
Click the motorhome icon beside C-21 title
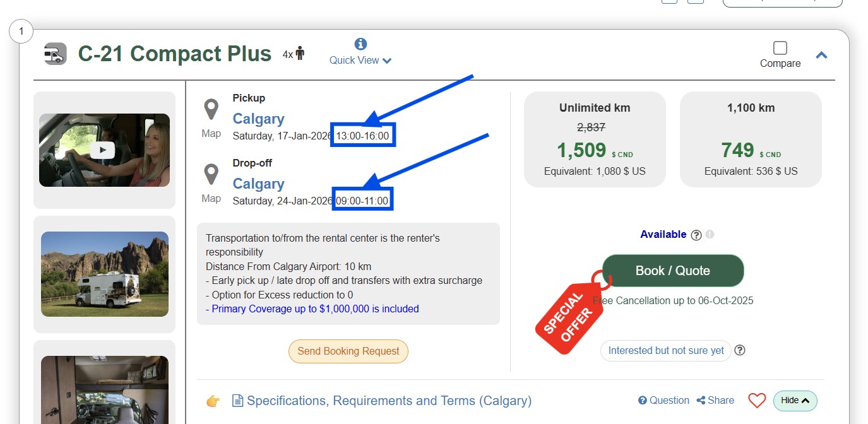click(x=55, y=54)
